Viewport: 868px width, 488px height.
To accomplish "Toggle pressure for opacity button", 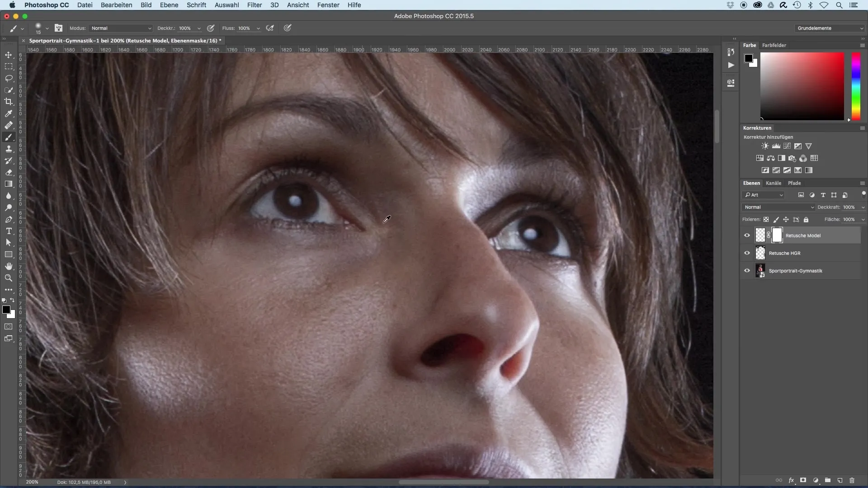I will coord(211,28).
